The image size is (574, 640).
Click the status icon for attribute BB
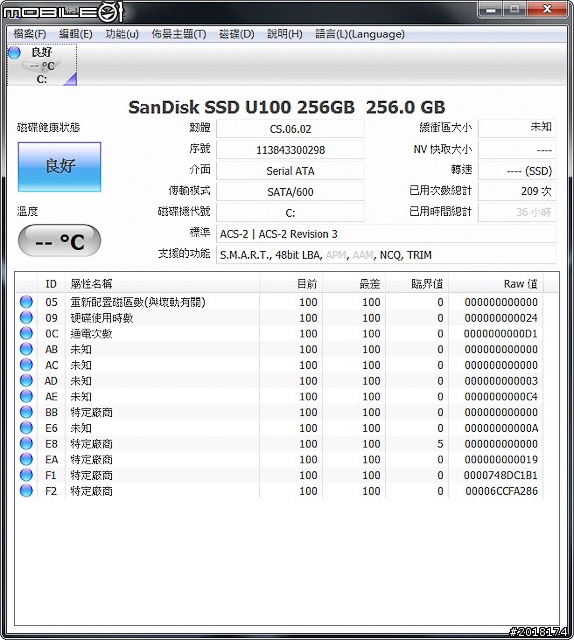tap(26, 412)
